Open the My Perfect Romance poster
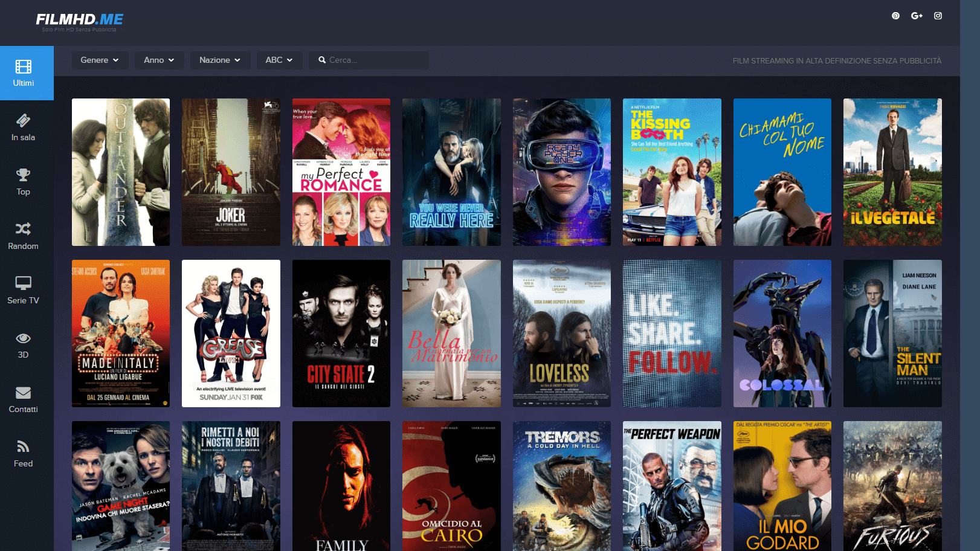Screen dimensions: 980x551 341,172
